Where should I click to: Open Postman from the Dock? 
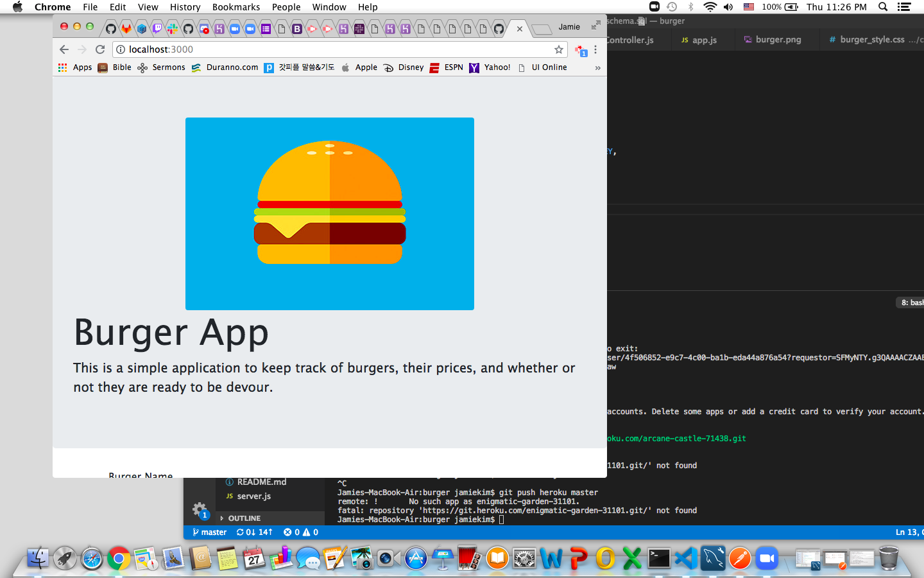pos(739,559)
